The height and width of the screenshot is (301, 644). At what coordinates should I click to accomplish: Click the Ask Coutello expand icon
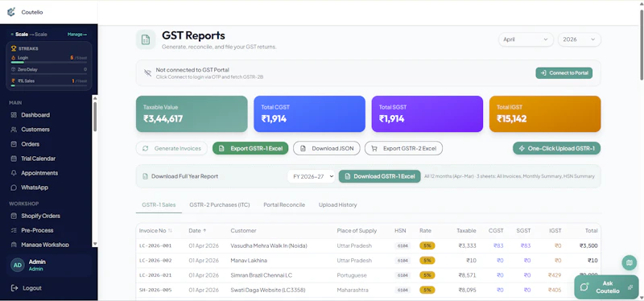pyautogui.click(x=630, y=287)
